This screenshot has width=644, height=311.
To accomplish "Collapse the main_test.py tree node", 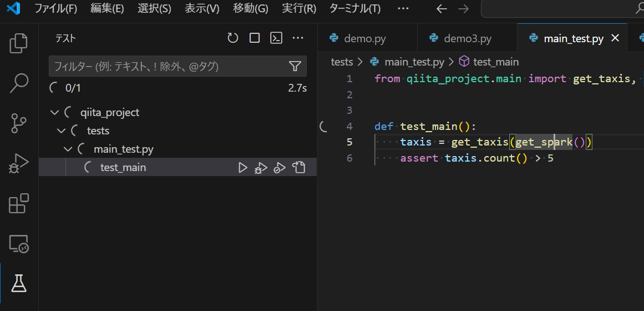I will pos(68,149).
